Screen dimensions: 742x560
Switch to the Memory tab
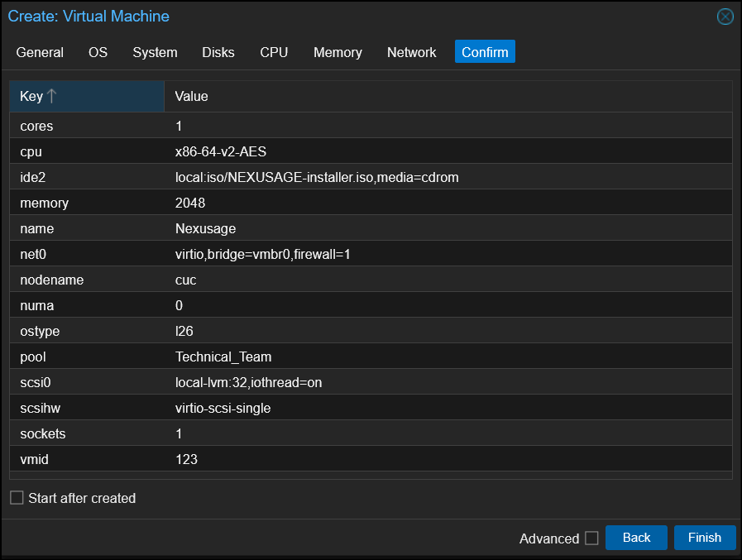pyautogui.click(x=337, y=52)
